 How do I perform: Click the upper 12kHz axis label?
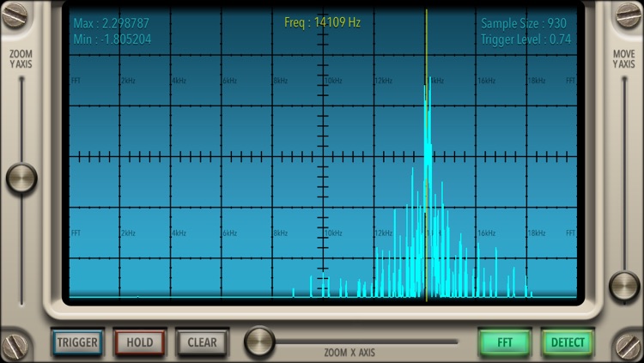[x=384, y=81]
